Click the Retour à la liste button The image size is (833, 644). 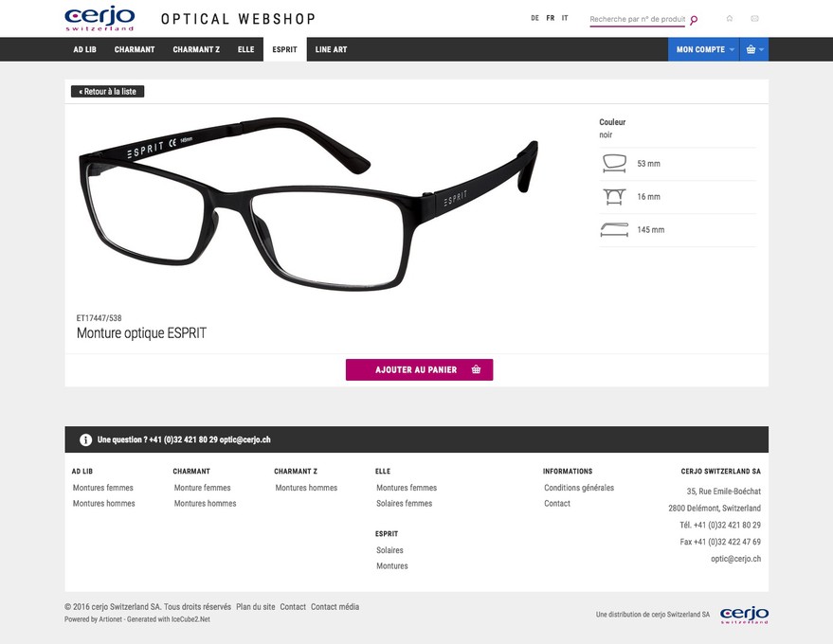coord(107,91)
